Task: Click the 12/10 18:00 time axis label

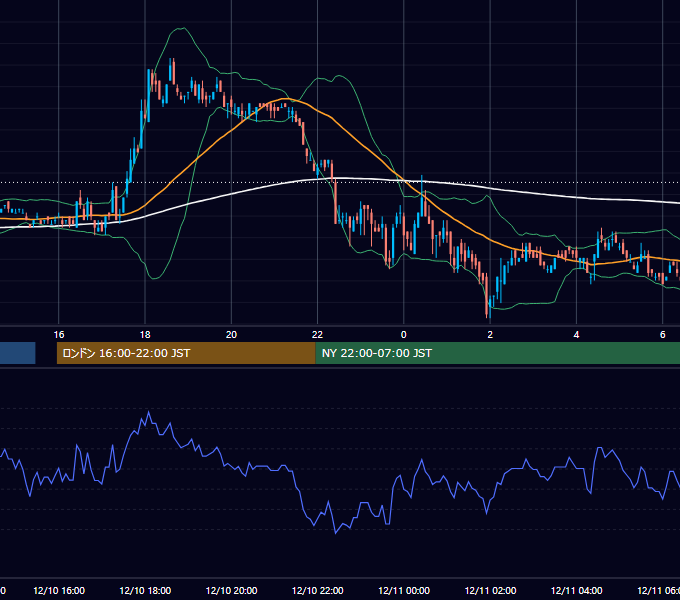Action: (x=145, y=590)
